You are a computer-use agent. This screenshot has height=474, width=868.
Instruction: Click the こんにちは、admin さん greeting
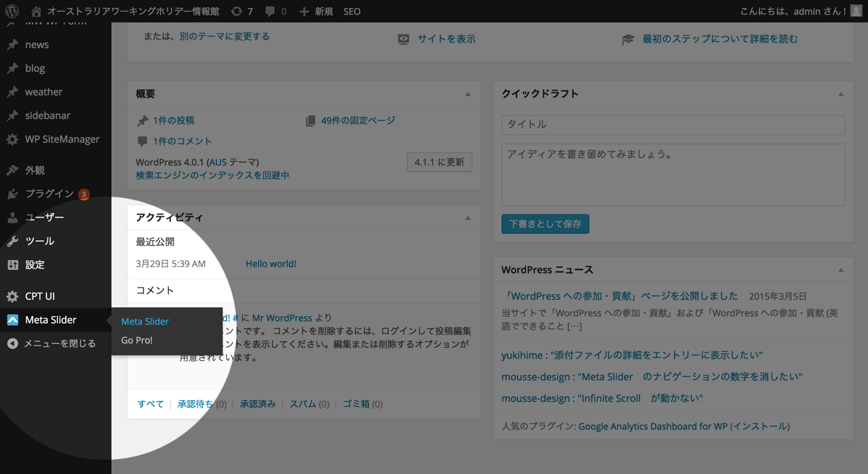click(x=794, y=12)
